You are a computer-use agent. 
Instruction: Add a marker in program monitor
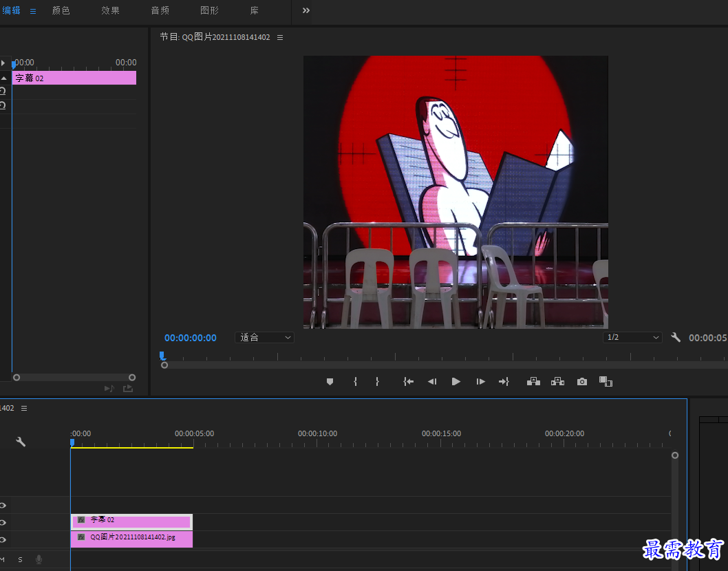(330, 382)
